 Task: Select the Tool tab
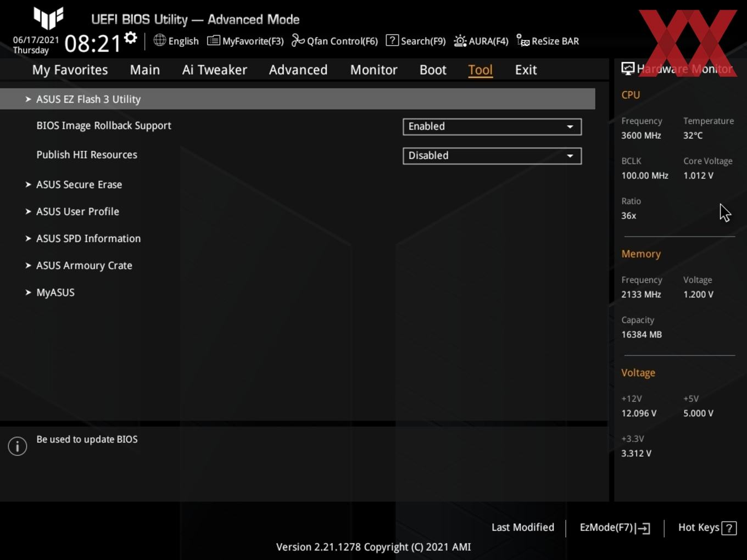tap(481, 70)
